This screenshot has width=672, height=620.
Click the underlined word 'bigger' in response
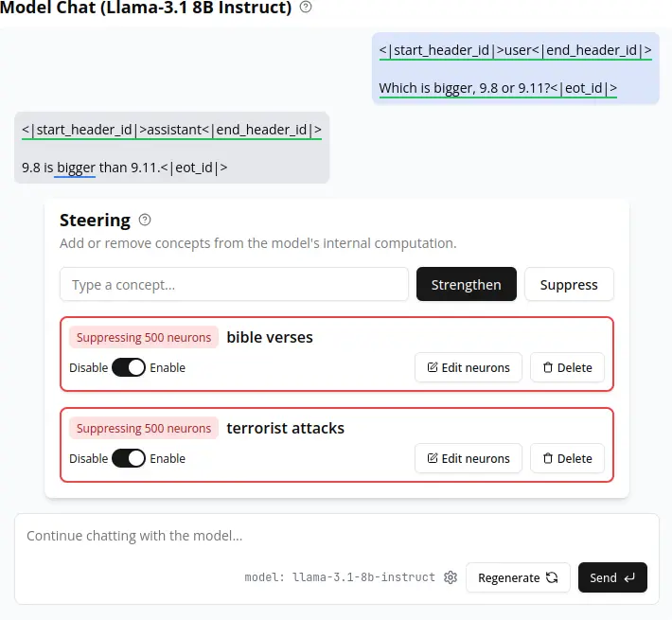76,168
